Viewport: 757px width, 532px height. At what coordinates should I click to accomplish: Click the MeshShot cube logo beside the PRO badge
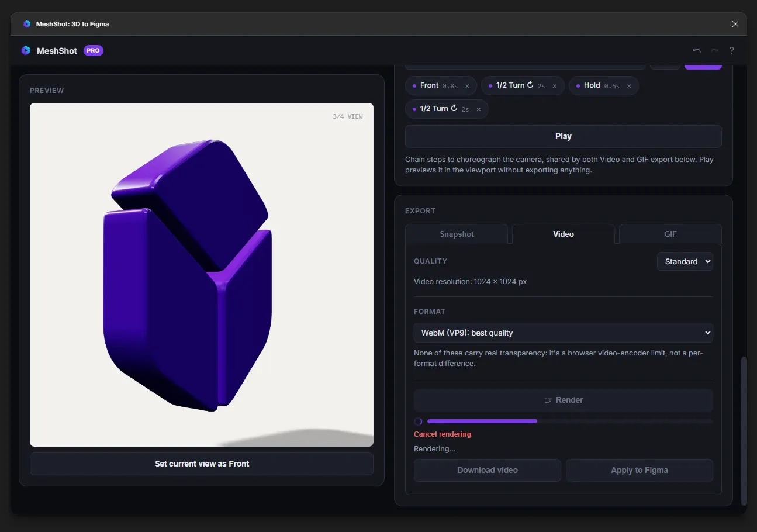click(26, 51)
